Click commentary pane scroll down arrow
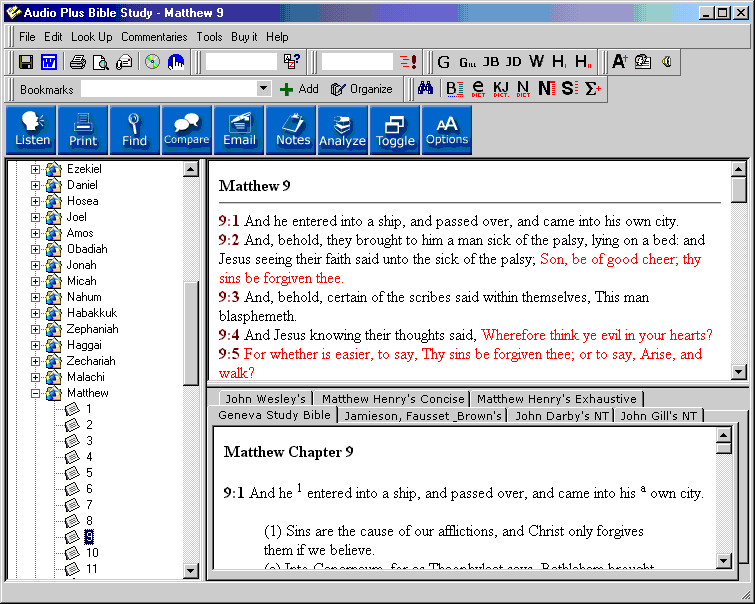Screen dimensions: 755x604 click(723, 561)
